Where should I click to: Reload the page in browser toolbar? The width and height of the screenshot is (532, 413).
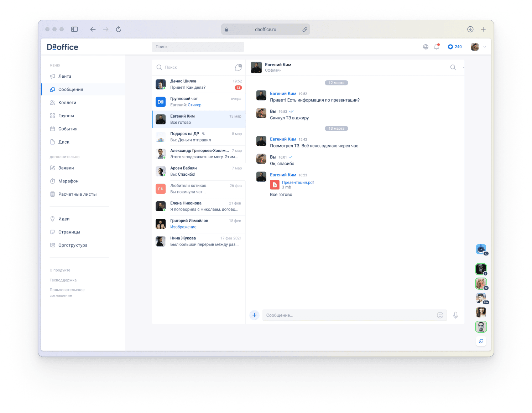click(x=119, y=29)
